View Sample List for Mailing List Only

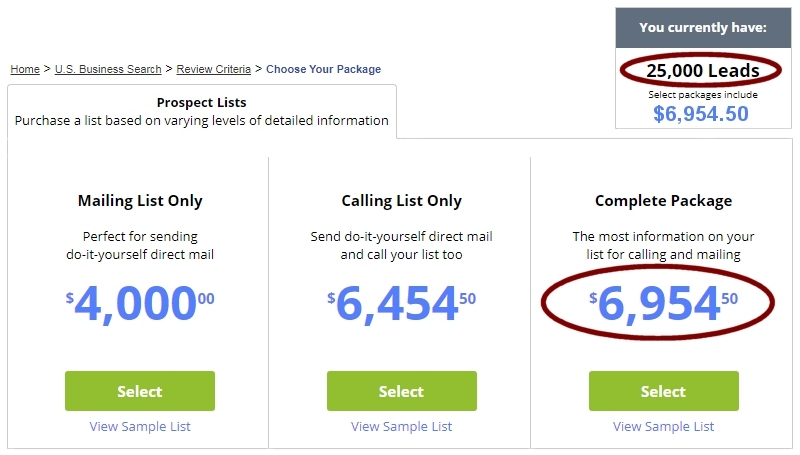tap(140, 427)
